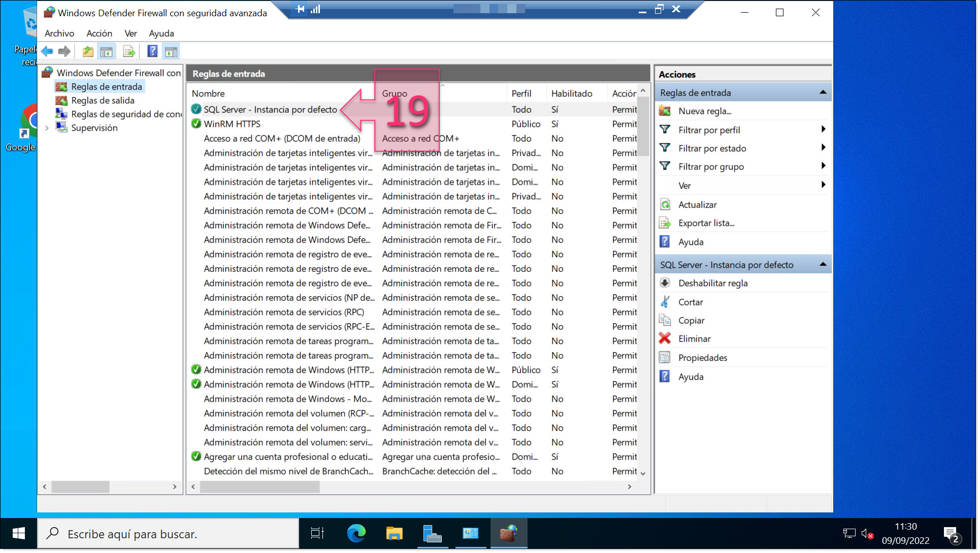Click the Filtrar por grupo funnel icon

(x=665, y=166)
